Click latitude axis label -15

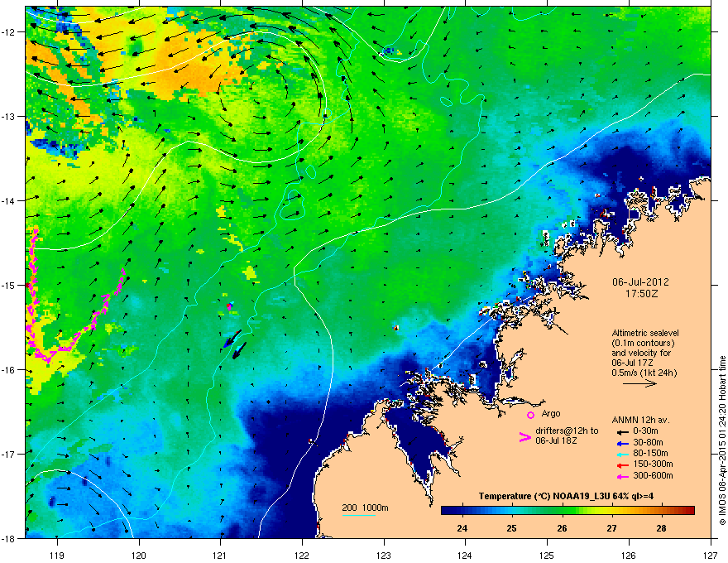[9, 285]
